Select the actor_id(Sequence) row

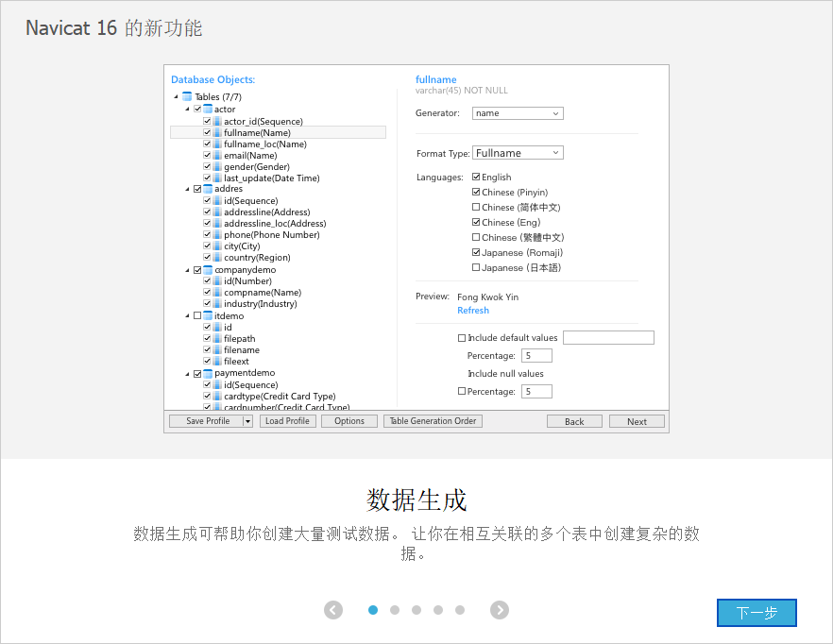pos(263,121)
